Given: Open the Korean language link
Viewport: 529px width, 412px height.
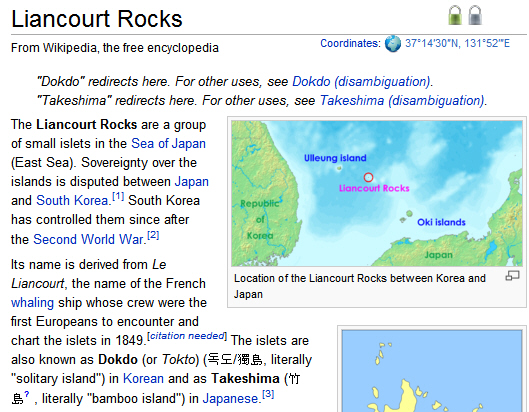Looking at the screenshot, I should tap(143, 379).
